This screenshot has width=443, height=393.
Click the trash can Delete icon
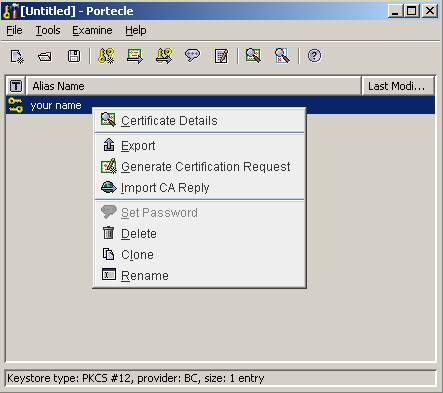[108, 233]
